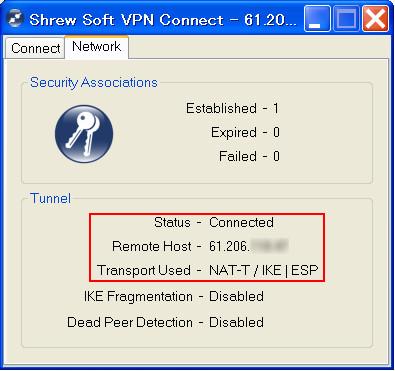Click the Remote Host label
Screen dimensions: 395x371
point(152,246)
